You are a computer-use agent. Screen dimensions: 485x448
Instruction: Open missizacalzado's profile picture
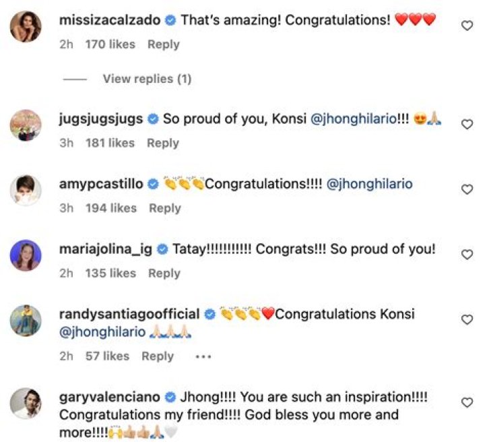pos(26,27)
